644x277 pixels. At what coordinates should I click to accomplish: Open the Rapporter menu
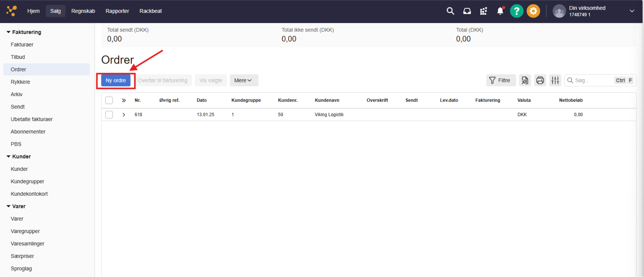click(x=117, y=11)
